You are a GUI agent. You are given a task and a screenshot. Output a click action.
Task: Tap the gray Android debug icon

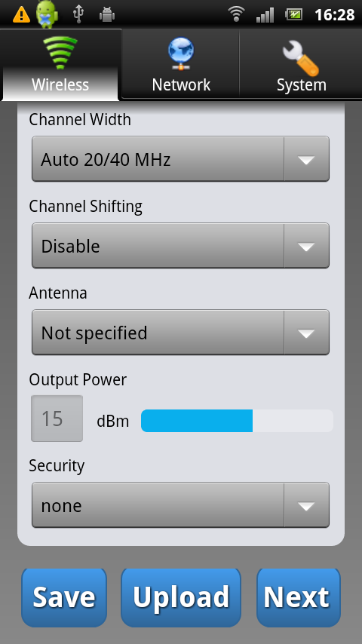pos(107,15)
